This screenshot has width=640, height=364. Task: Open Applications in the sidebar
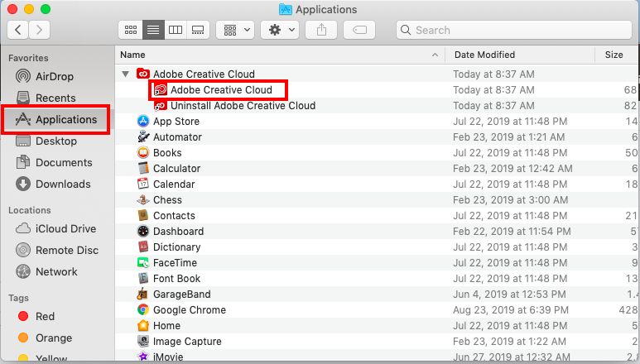coord(56,119)
